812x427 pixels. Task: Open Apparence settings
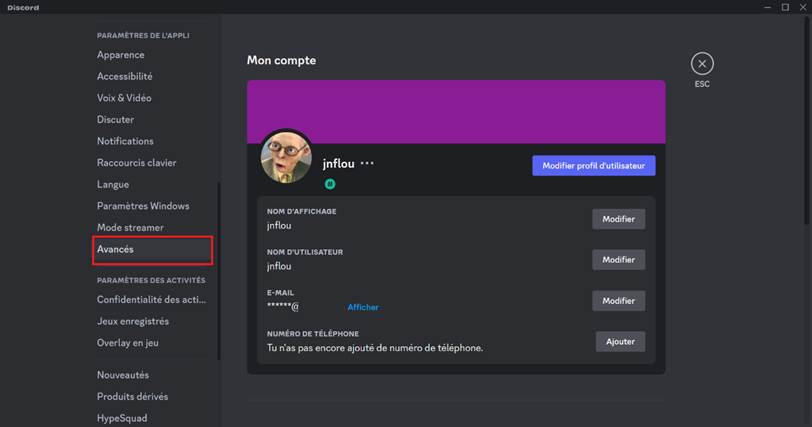(x=121, y=55)
